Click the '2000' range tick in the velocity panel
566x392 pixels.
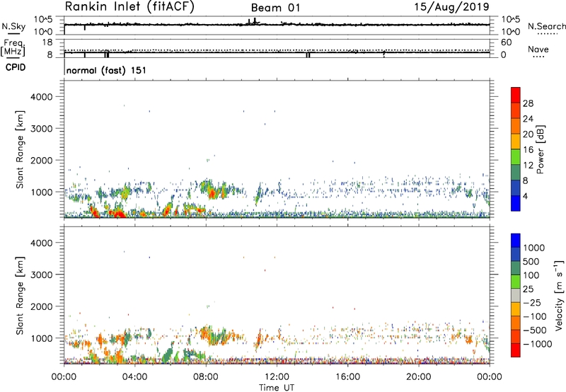click(42, 306)
